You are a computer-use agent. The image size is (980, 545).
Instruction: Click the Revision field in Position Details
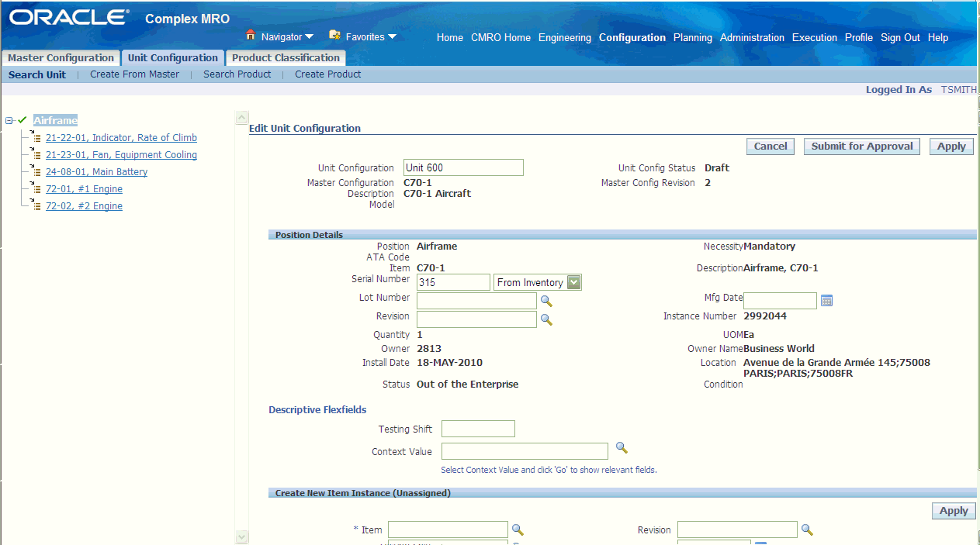[x=476, y=319]
